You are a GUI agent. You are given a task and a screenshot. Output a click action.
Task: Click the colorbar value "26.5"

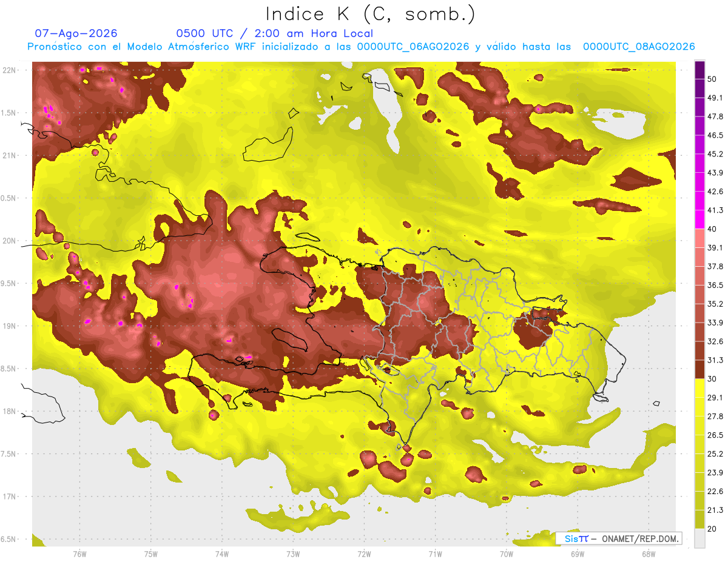click(x=715, y=435)
